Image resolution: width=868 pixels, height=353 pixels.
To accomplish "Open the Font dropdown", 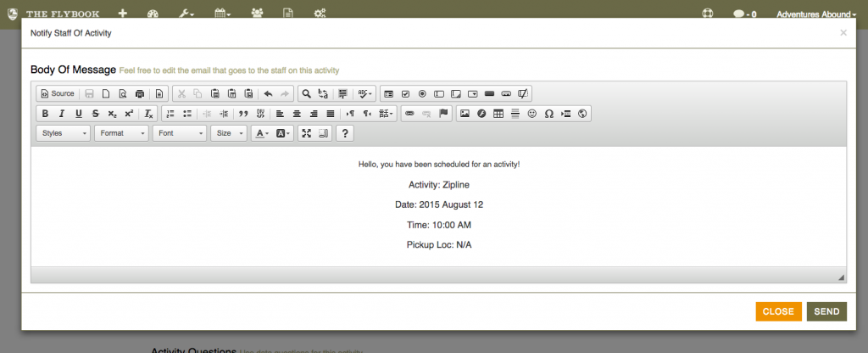I will (180, 133).
